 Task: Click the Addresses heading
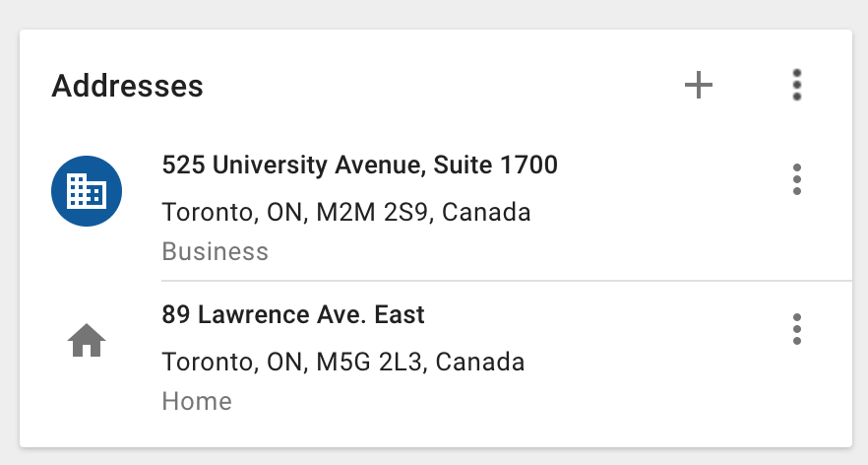[127, 86]
